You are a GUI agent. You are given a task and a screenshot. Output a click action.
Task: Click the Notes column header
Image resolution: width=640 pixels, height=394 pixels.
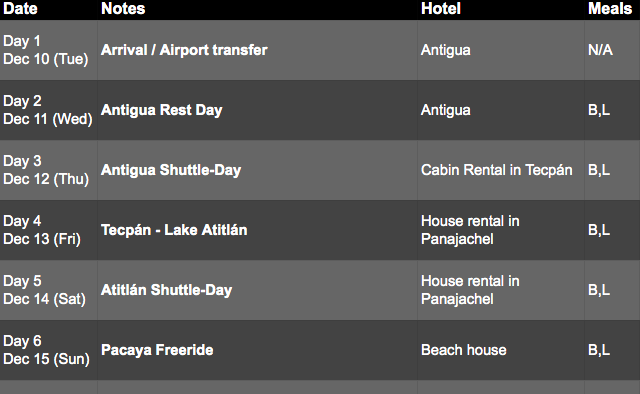[x=123, y=9]
